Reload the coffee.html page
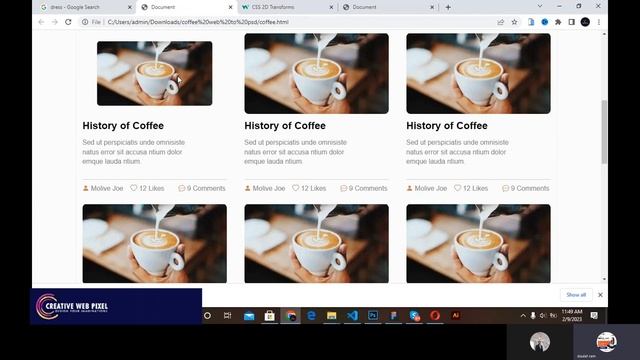This screenshot has width=640, height=360. [68, 22]
